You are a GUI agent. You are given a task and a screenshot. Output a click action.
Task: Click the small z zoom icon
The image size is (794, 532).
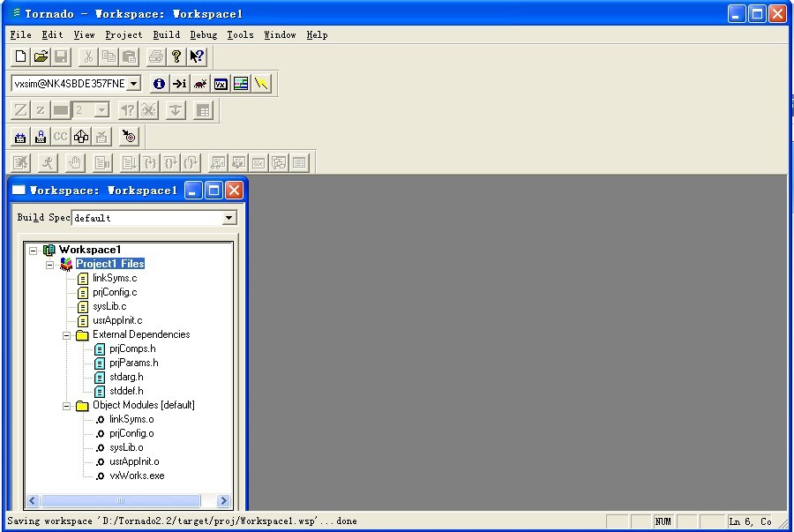pyautogui.click(x=41, y=110)
